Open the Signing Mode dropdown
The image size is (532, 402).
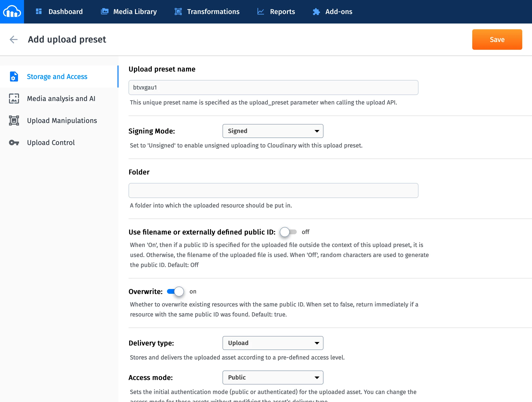tap(273, 131)
